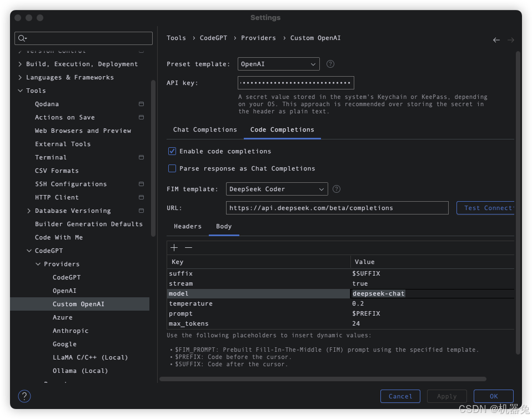Switch to the Headers tab
This screenshot has height=419, width=532.
tap(188, 226)
